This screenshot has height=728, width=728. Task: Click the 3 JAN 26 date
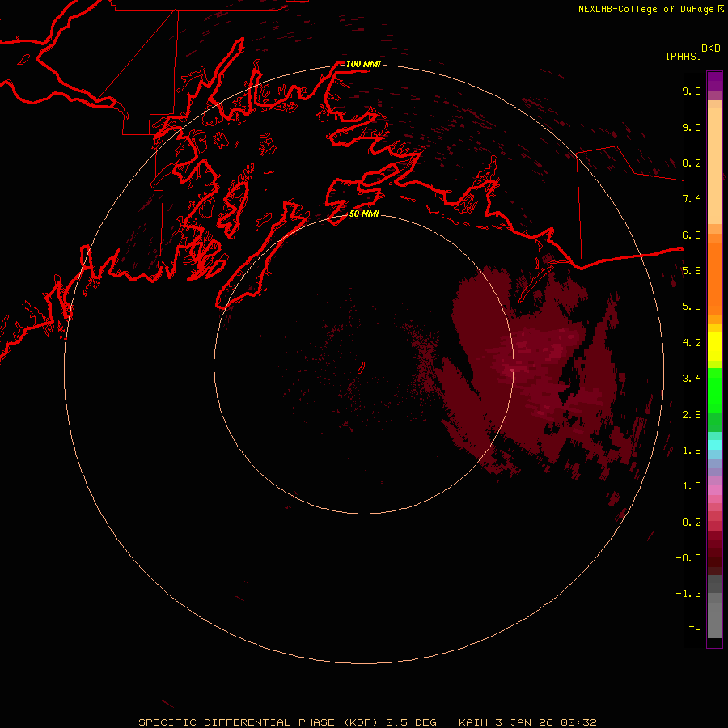(x=524, y=722)
